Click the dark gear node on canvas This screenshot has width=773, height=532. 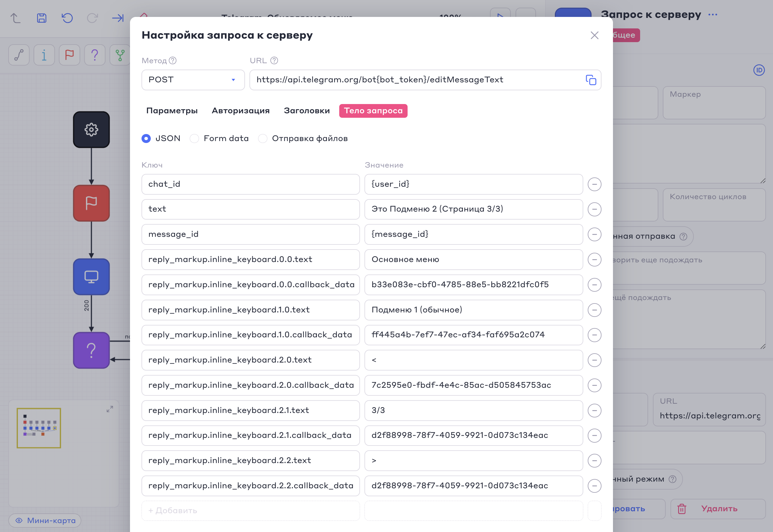point(91,129)
